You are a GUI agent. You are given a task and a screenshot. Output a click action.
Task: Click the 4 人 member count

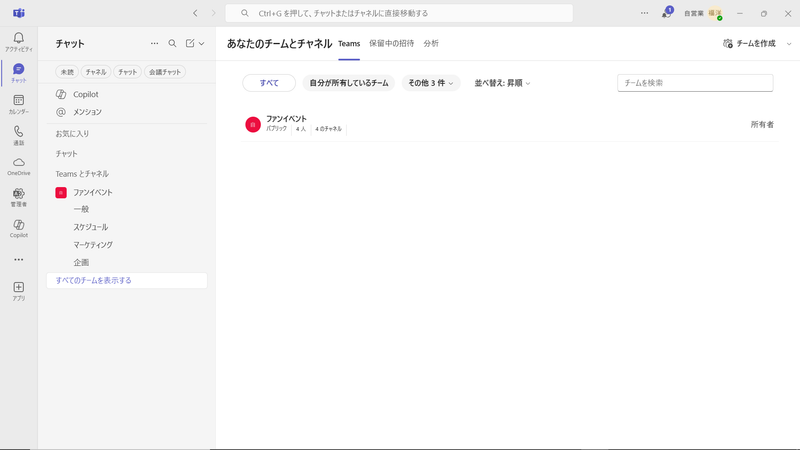(301, 129)
